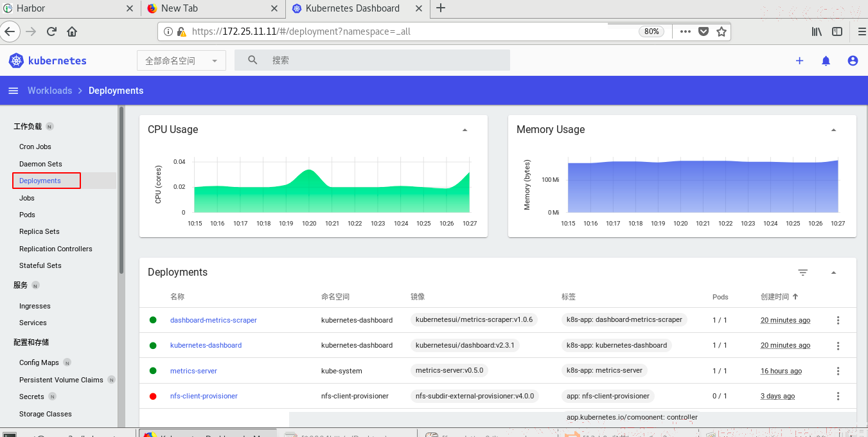
Task: Click the dashboard search field
Action: pyautogui.click(x=372, y=60)
